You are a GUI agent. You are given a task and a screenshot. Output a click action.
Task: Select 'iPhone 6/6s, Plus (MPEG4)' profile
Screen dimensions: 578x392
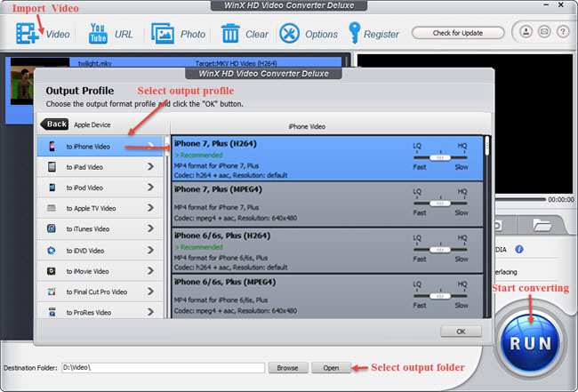pos(327,296)
